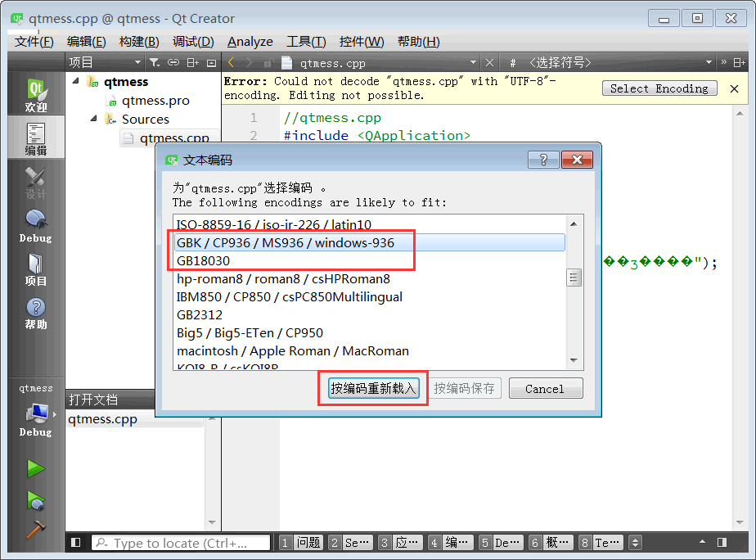Click the encoding list scrollbar thumb
Viewport: 756px width, 560px height.
pyautogui.click(x=574, y=278)
